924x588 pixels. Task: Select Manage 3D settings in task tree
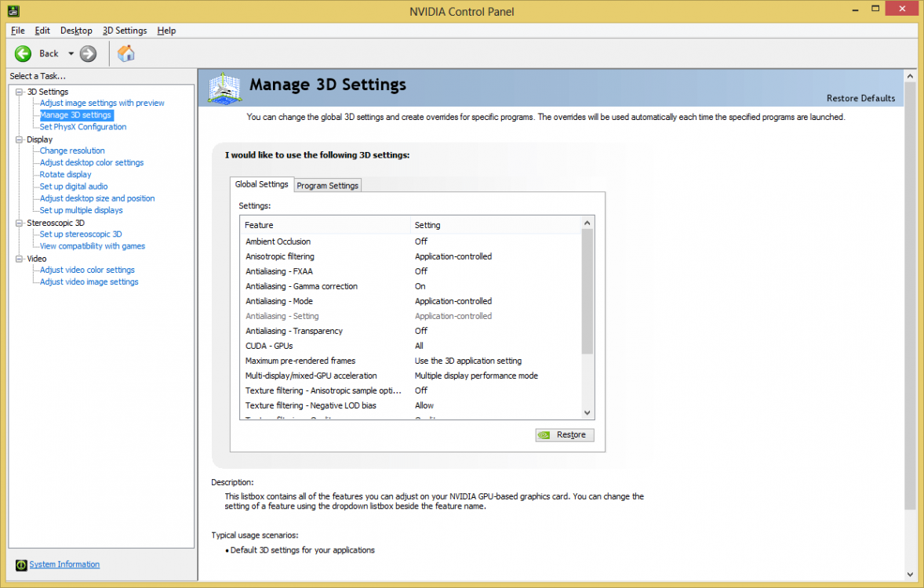[75, 115]
